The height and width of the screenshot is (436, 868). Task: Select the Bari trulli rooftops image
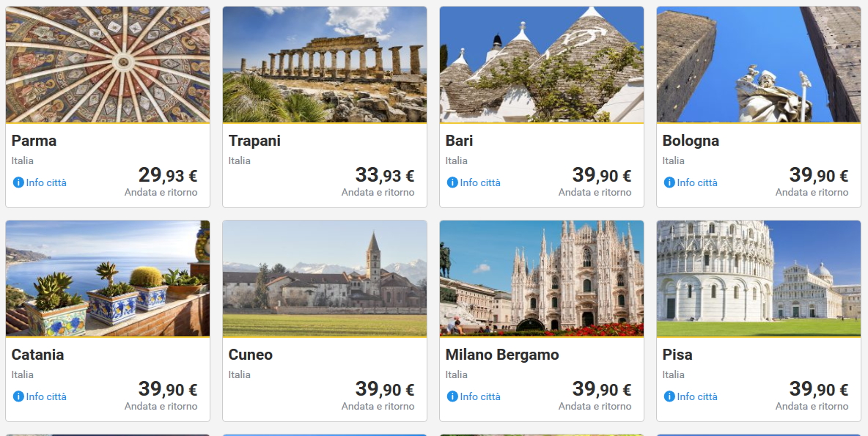[542, 64]
